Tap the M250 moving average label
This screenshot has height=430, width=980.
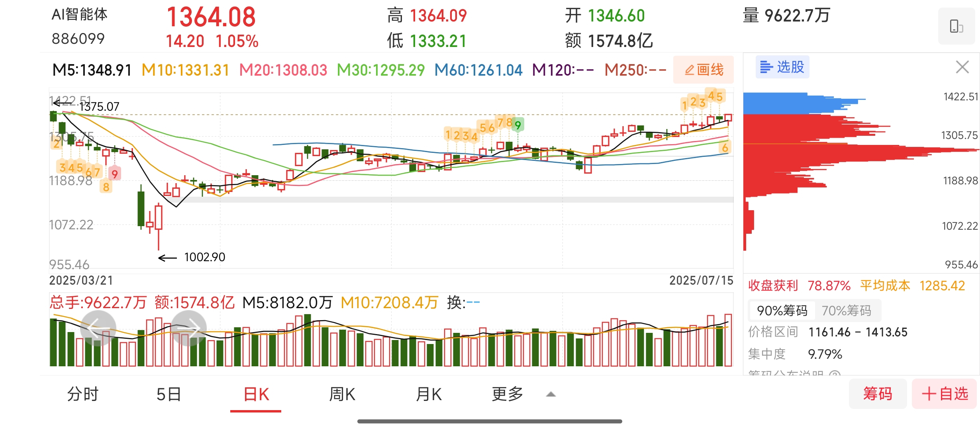(x=635, y=70)
